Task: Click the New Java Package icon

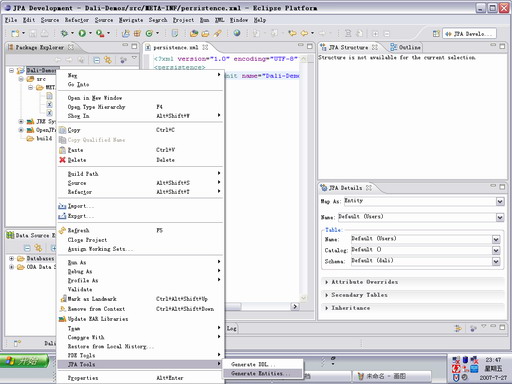Action: (x=137, y=33)
